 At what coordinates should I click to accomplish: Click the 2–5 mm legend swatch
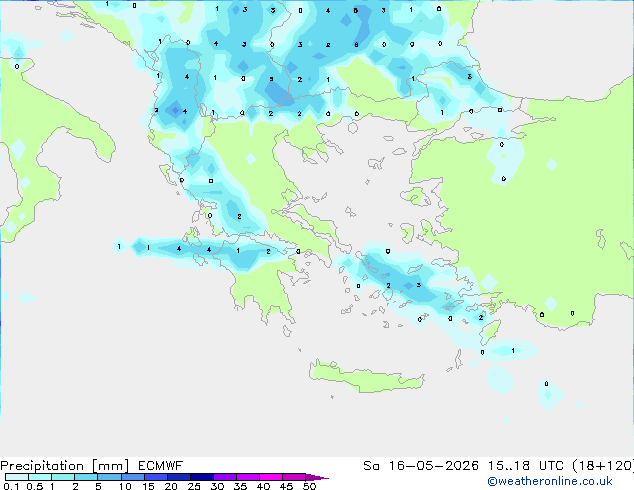86,477
